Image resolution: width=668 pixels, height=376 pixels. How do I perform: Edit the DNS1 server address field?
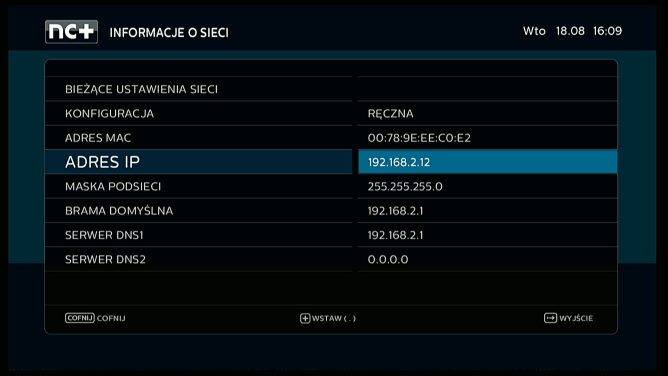[487, 235]
